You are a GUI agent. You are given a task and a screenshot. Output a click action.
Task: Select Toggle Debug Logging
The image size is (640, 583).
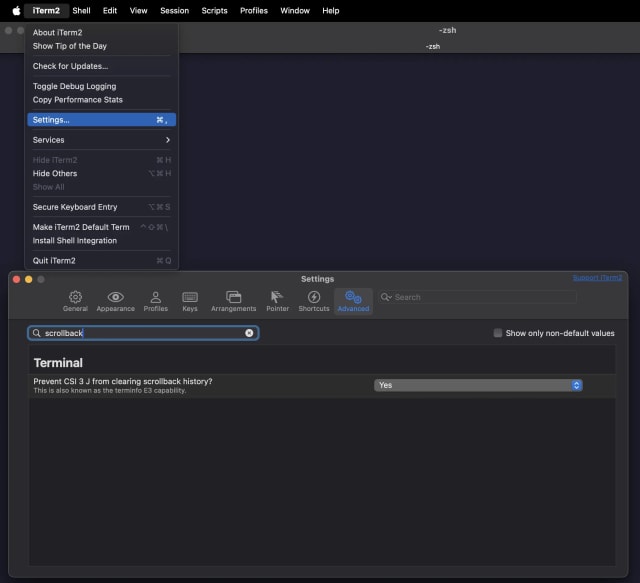tap(102, 87)
